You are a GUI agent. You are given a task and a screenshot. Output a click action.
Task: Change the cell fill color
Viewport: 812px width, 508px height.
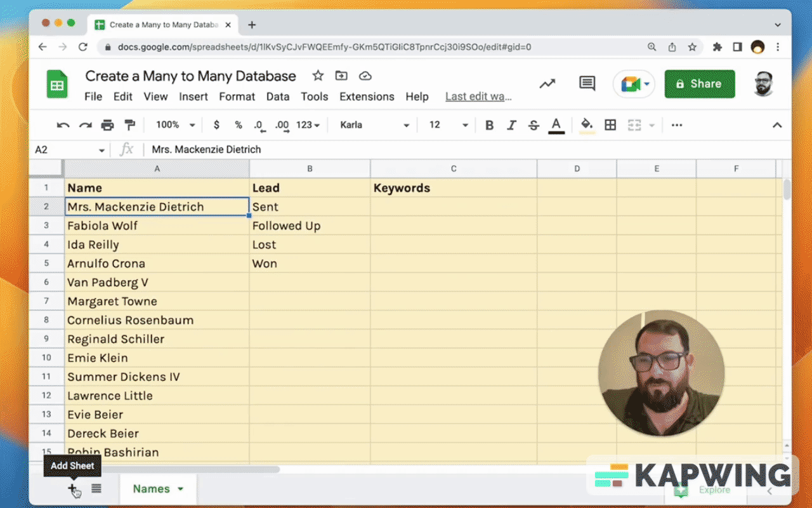click(x=587, y=125)
